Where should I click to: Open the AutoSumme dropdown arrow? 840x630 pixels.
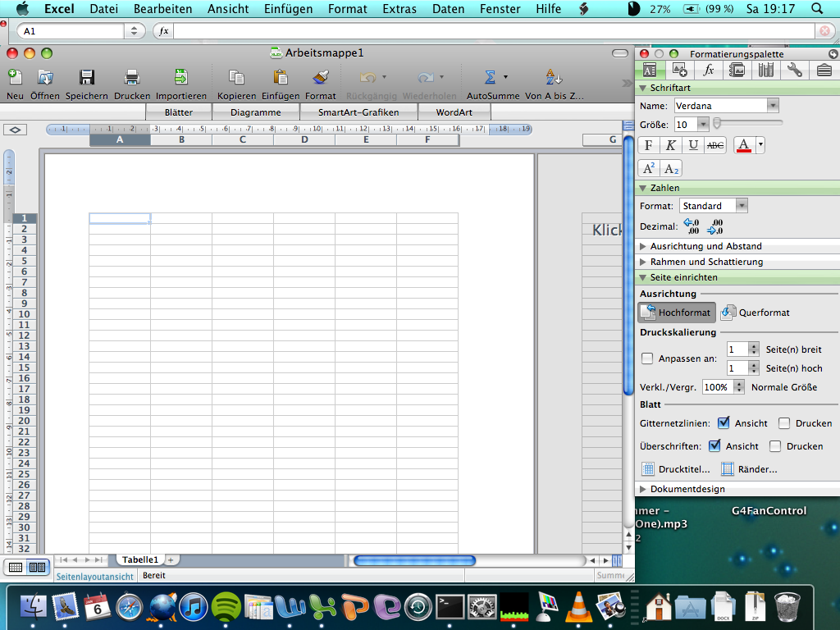pos(505,77)
